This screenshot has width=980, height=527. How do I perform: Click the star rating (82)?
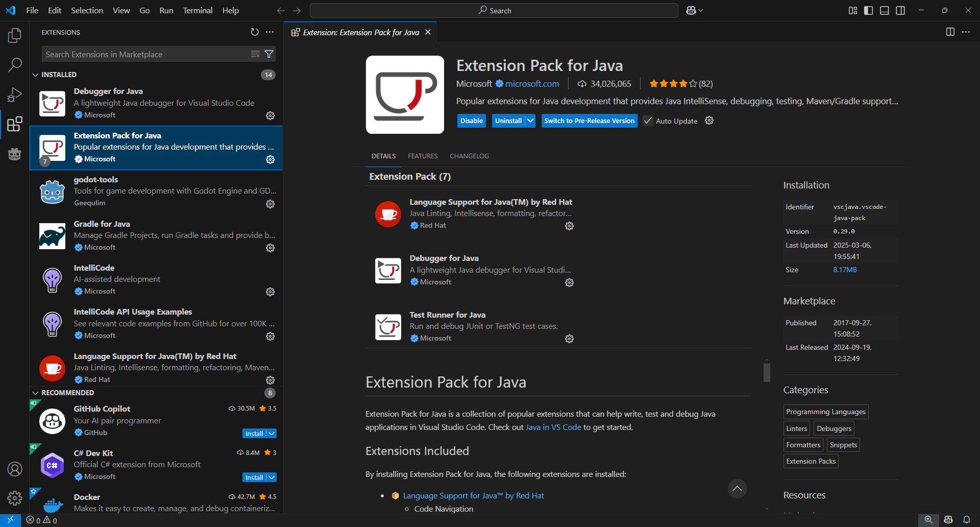[x=681, y=84]
